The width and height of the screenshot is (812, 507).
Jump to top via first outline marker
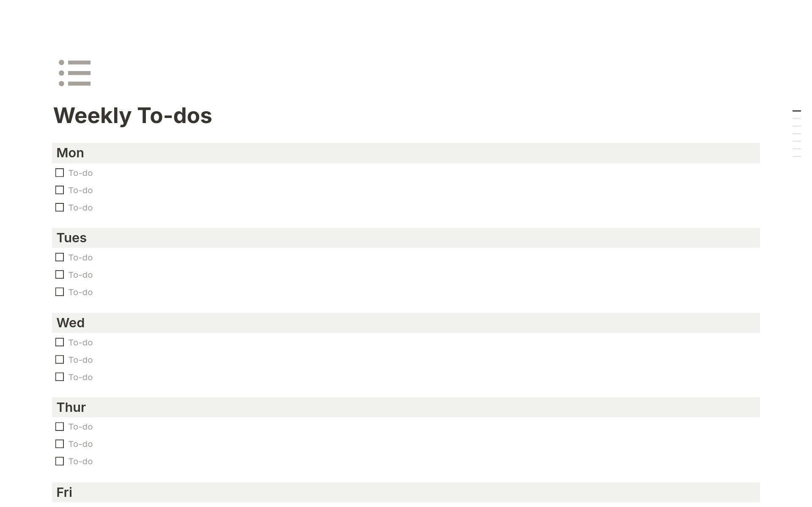coord(796,111)
